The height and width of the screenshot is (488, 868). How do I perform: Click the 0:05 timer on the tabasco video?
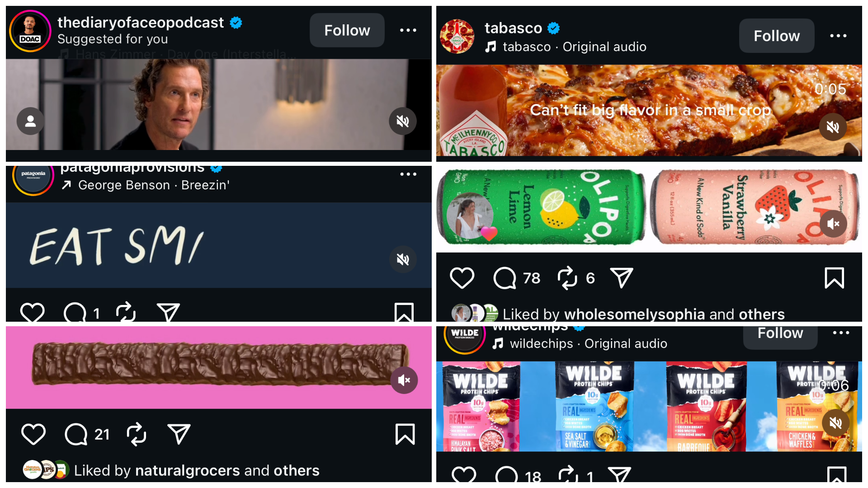coord(831,89)
